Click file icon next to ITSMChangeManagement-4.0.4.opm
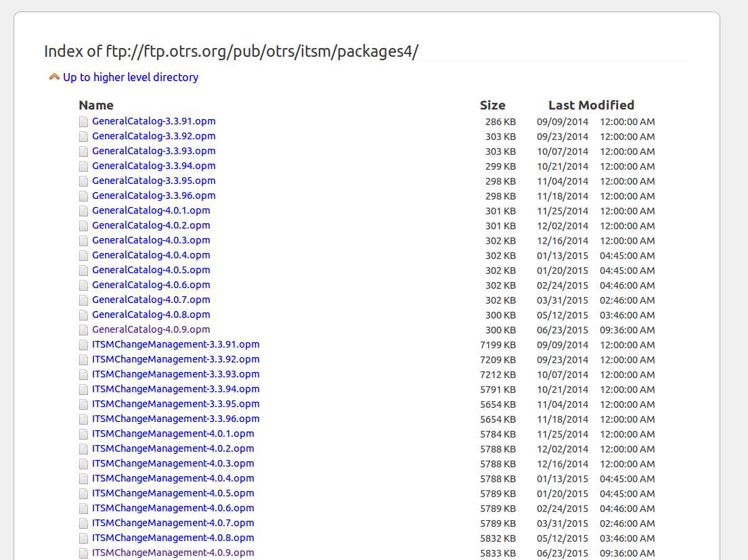 83,478
